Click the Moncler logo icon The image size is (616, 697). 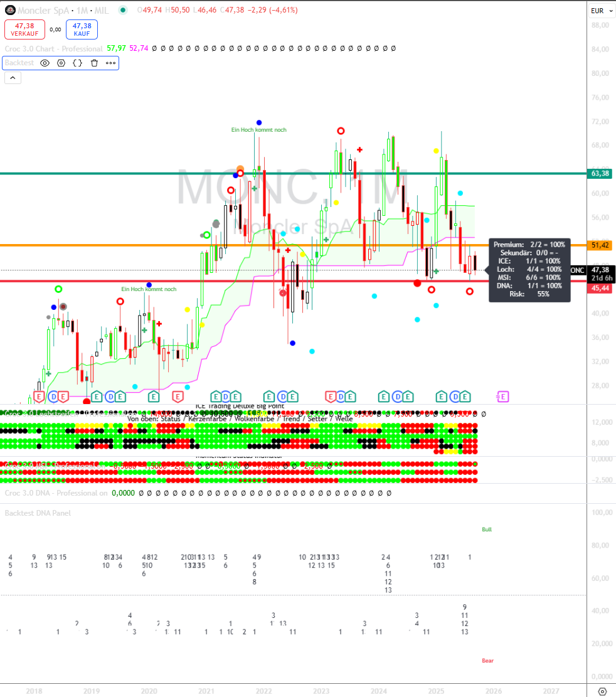pyautogui.click(x=9, y=11)
